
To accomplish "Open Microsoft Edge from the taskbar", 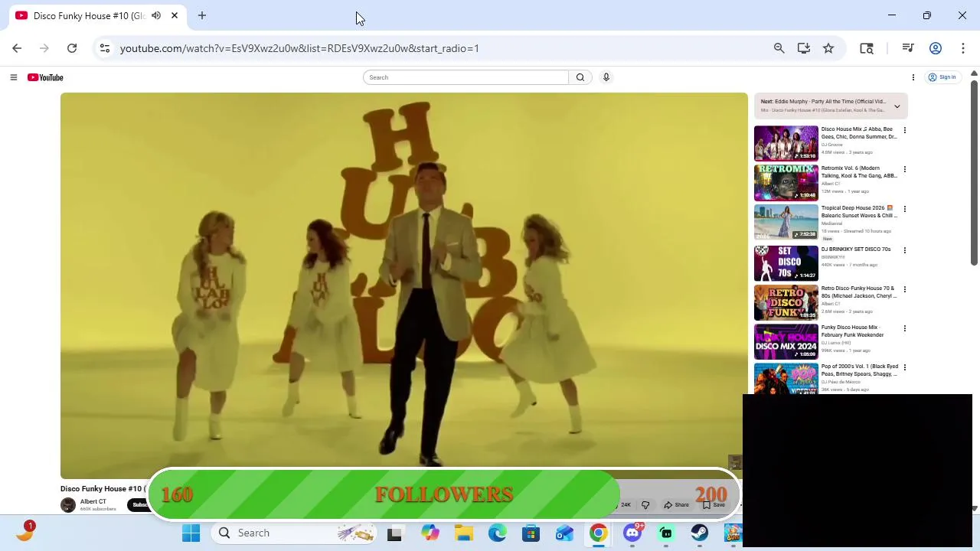I will tap(498, 533).
